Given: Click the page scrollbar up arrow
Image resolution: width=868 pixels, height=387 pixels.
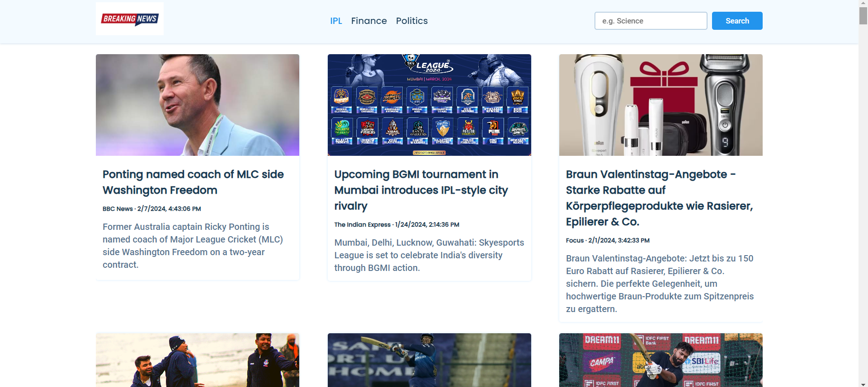Looking at the screenshot, I should point(863,4).
